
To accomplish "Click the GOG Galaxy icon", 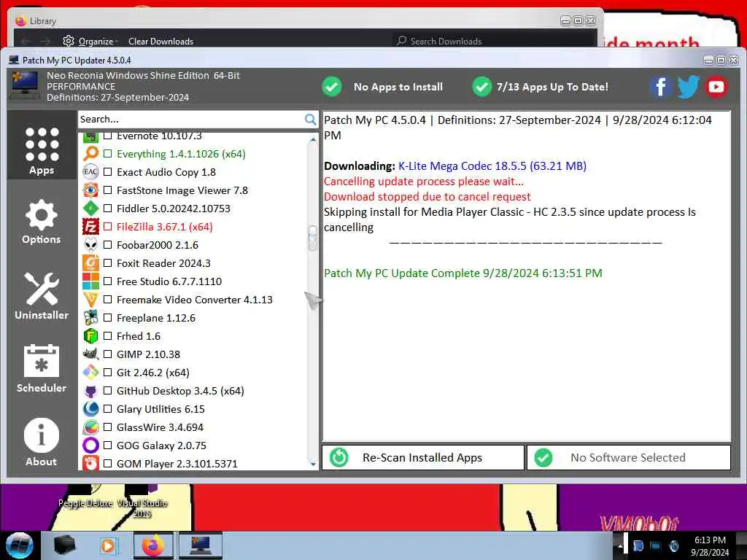I will click(90, 446).
